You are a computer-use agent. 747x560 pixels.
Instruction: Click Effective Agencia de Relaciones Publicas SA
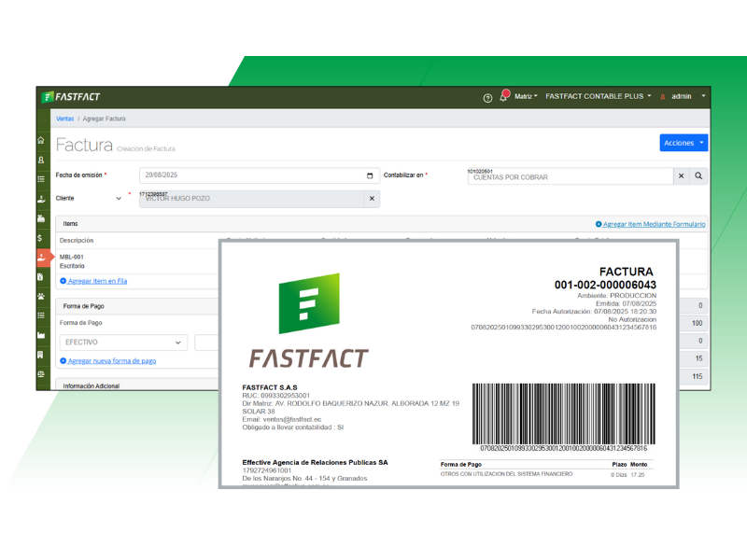315,462
